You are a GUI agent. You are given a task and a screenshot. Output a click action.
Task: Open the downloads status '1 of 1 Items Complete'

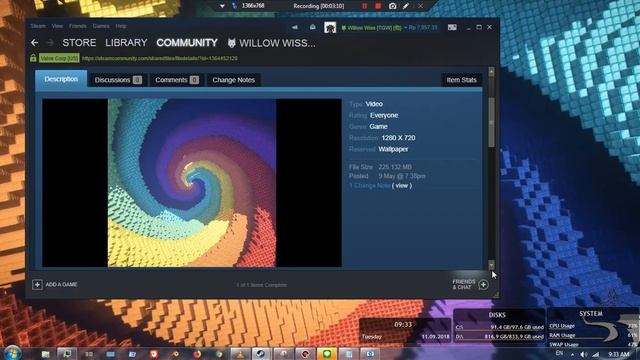[x=261, y=285]
